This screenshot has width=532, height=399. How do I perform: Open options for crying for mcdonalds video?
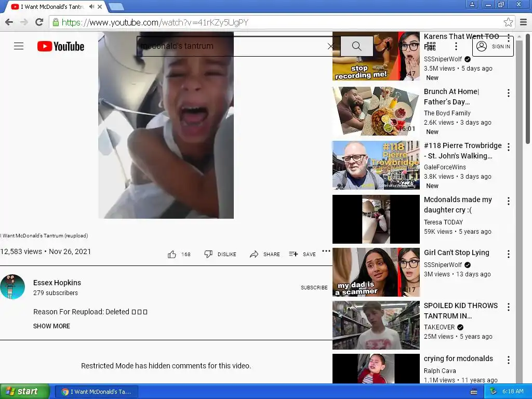[508, 360]
